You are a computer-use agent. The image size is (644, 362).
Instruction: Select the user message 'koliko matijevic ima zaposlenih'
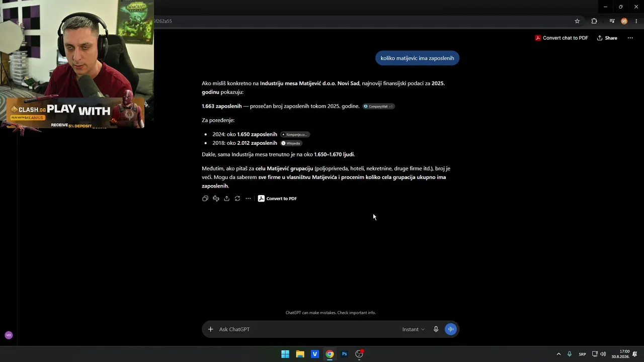coord(417,58)
